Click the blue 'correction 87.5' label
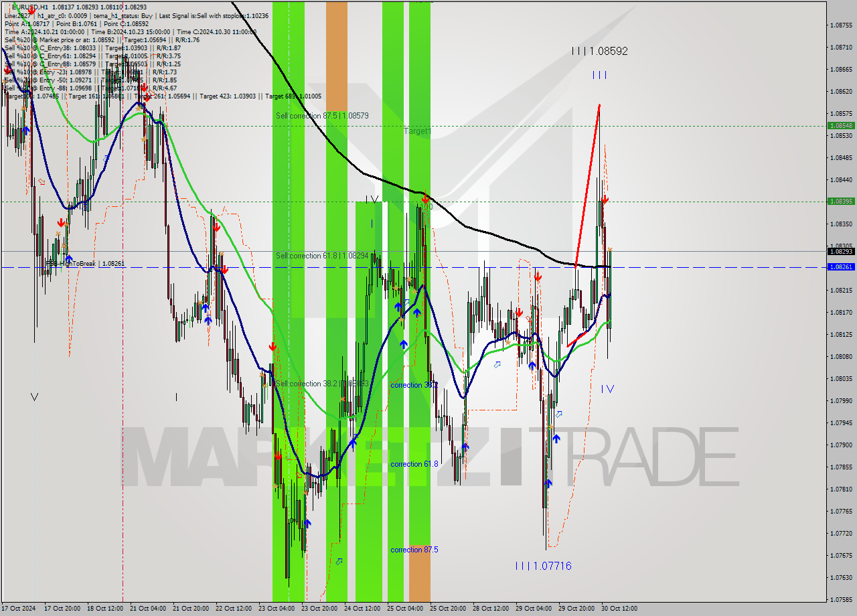This screenshot has width=857, height=616. tap(414, 550)
